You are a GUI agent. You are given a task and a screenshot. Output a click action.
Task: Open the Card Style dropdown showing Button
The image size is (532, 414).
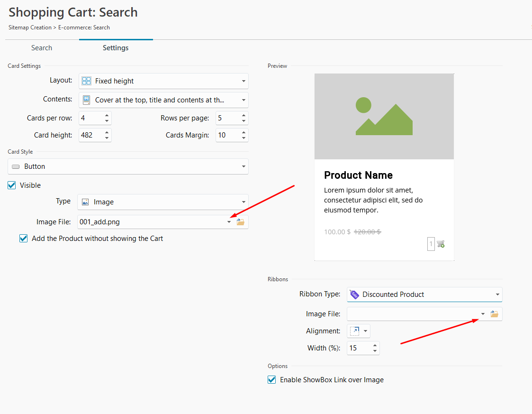(128, 166)
